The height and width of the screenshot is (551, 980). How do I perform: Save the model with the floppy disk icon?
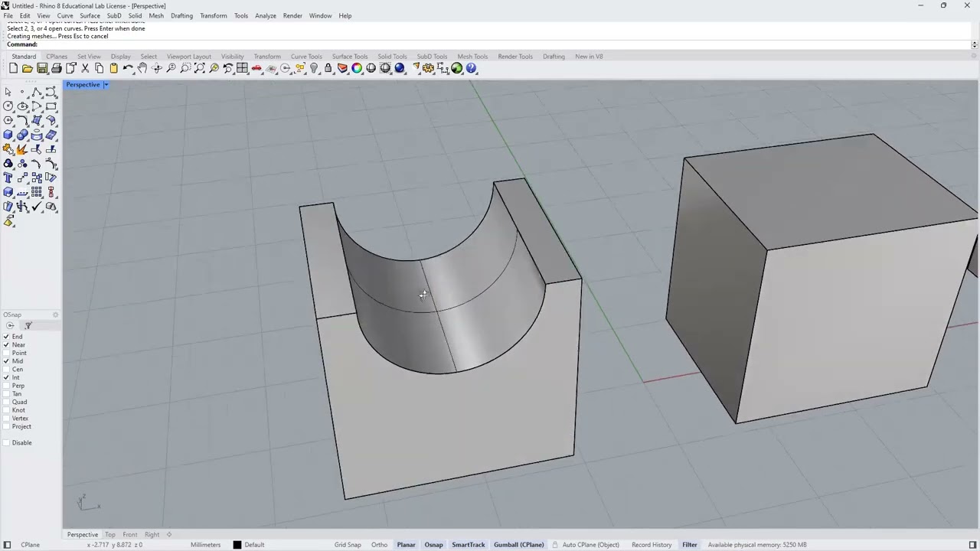tap(42, 68)
